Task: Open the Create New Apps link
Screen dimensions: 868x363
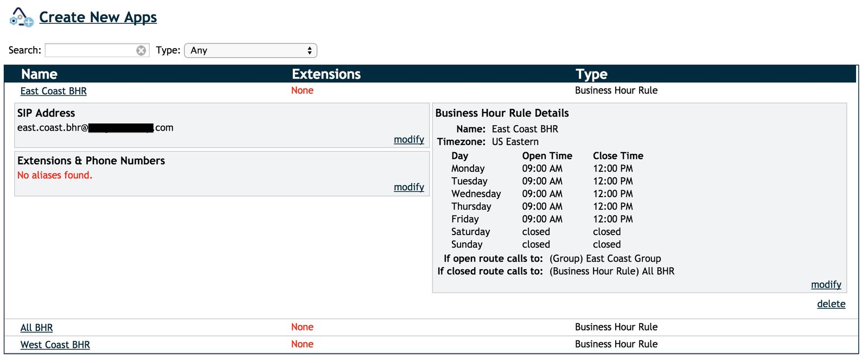Action: pos(98,17)
